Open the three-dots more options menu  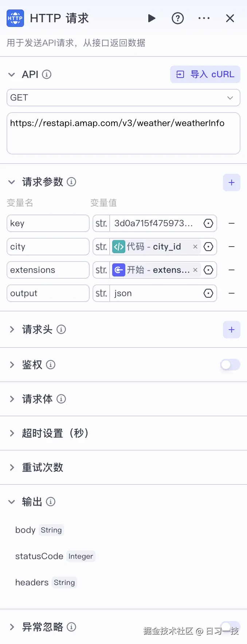204,18
